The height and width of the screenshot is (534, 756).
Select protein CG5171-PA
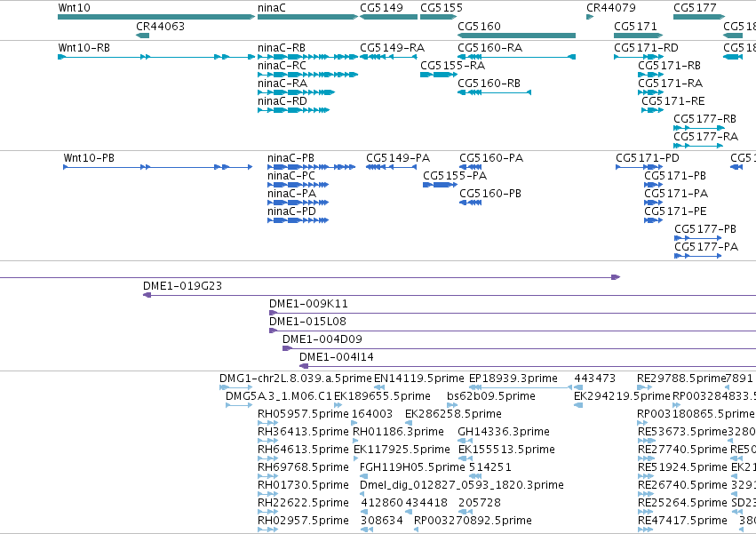[x=653, y=203]
